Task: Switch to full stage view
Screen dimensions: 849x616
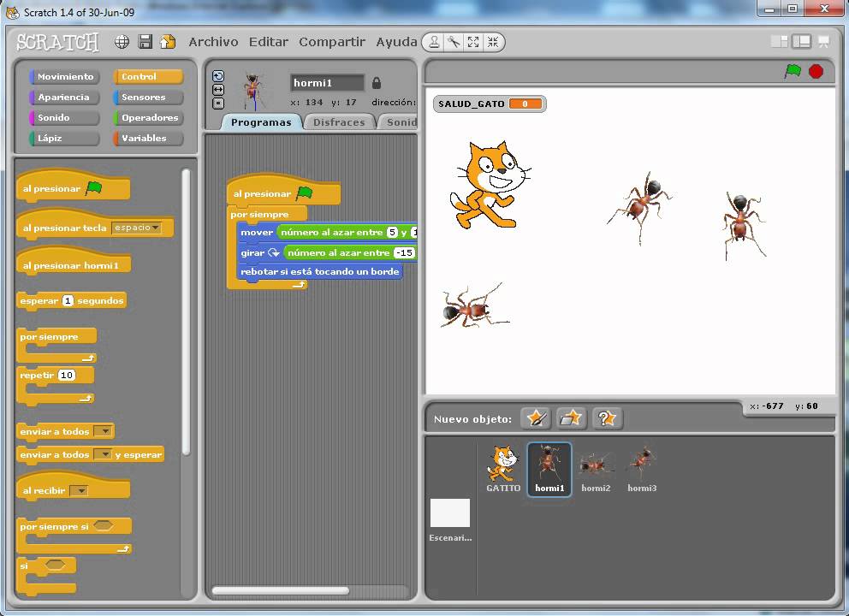Action: pyautogui.click(x=801, y=42)
